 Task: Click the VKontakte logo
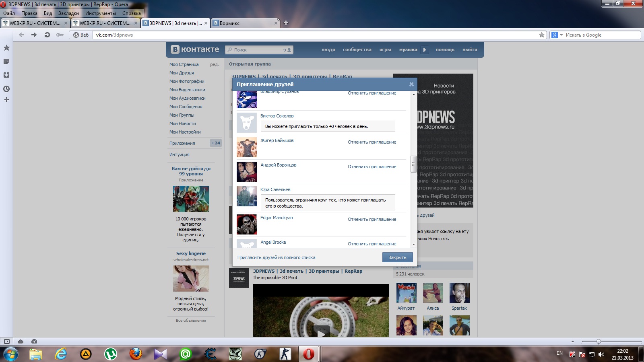(x=195, y=49)
